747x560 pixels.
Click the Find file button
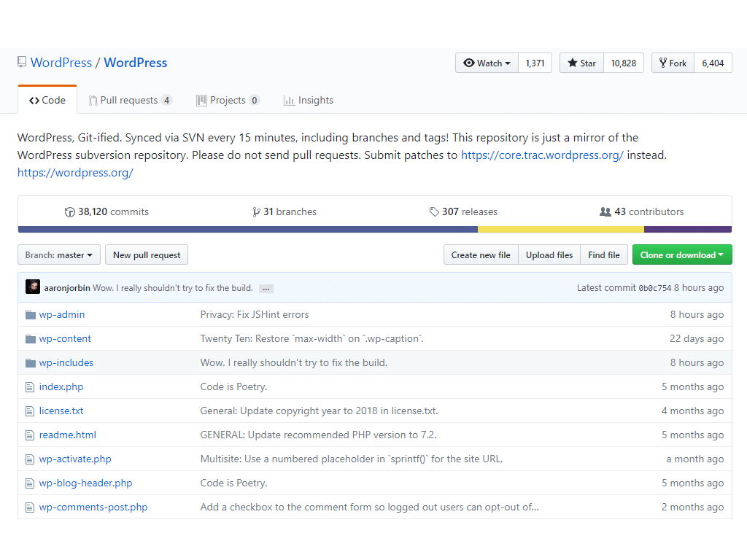coord(604,254)
